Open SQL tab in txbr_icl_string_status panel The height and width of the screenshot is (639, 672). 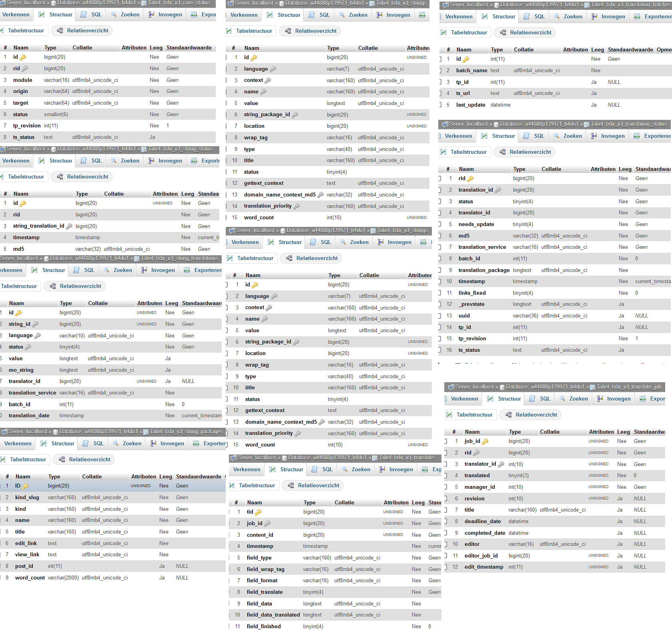92,161
